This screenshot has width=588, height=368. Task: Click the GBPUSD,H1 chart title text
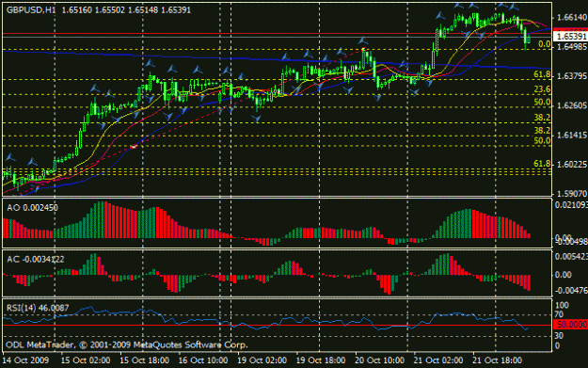pyautogui.click(x=31, y=10)
